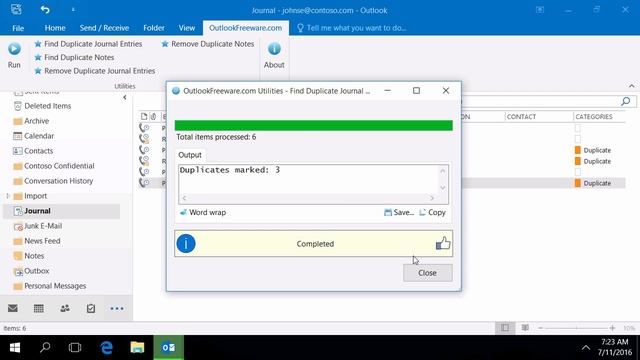Click the zoom slider in status bar

pyautogui.click(x=576, y=328)
